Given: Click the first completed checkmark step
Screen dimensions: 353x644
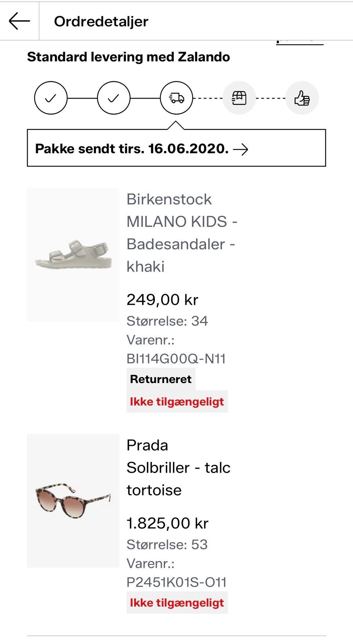Looking at the screenshot, I should [x=51, y=98].
